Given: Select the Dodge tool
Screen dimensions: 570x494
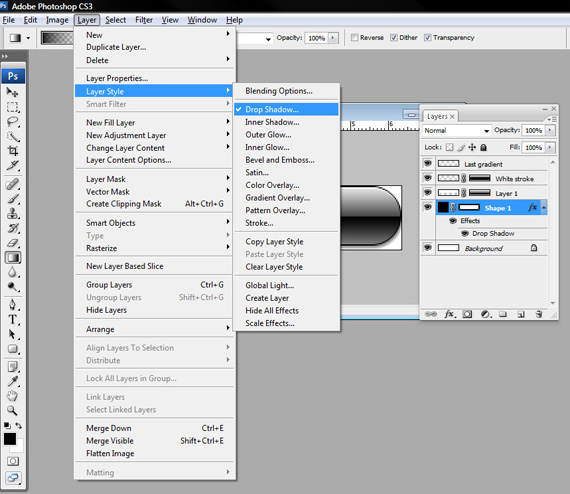Looking at the screenshot, I should click(13, 287).
